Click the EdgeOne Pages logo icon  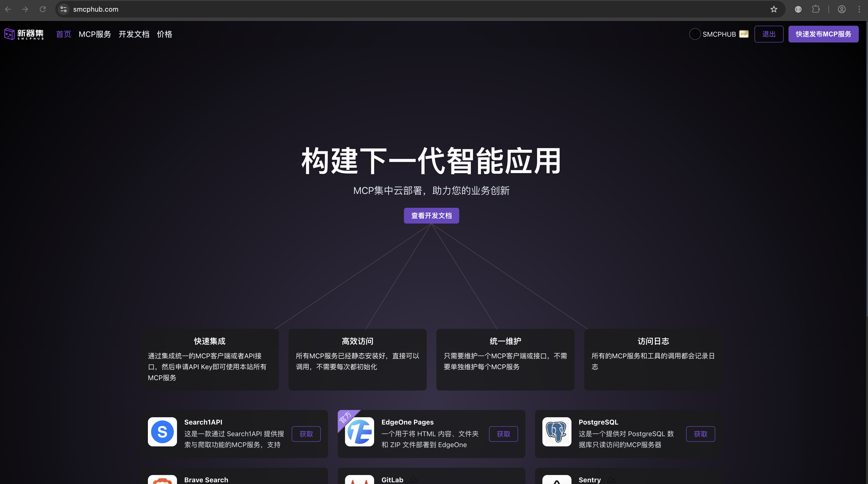(360, 432)
